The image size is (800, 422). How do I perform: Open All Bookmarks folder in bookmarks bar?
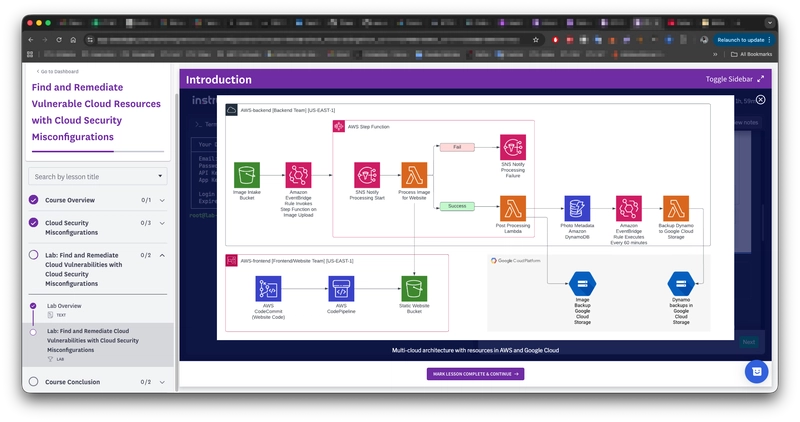click(x=752, y=54)
